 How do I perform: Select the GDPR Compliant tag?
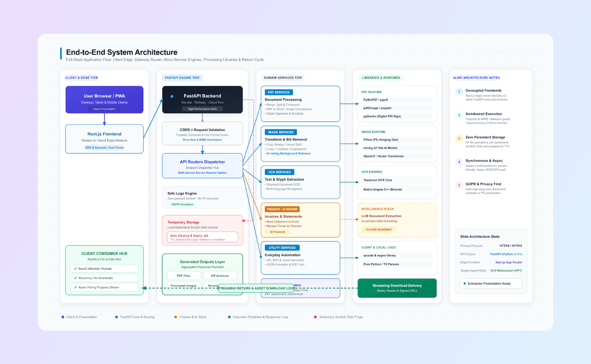[182, 204]
